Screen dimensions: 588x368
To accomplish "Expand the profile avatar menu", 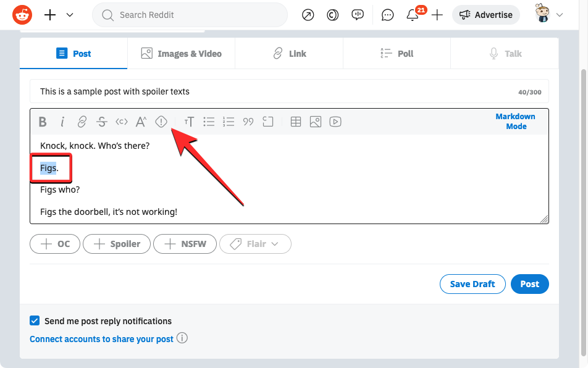I will (x=549, y=15).
